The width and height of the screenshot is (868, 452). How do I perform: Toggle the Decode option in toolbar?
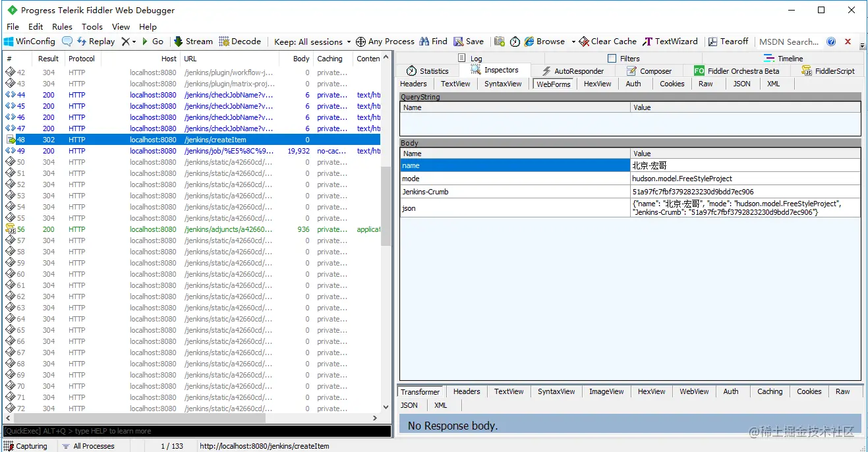(x=240, y=41)
